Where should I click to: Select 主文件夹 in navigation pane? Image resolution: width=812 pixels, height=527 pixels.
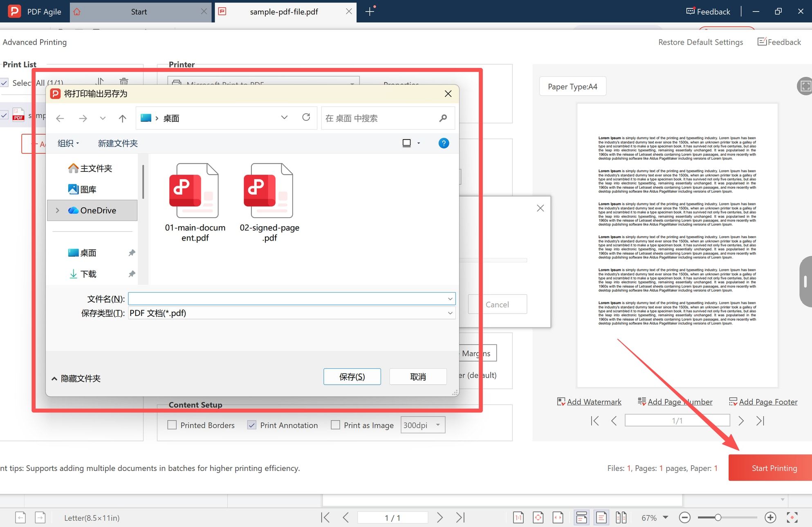[x=90, y=168]
